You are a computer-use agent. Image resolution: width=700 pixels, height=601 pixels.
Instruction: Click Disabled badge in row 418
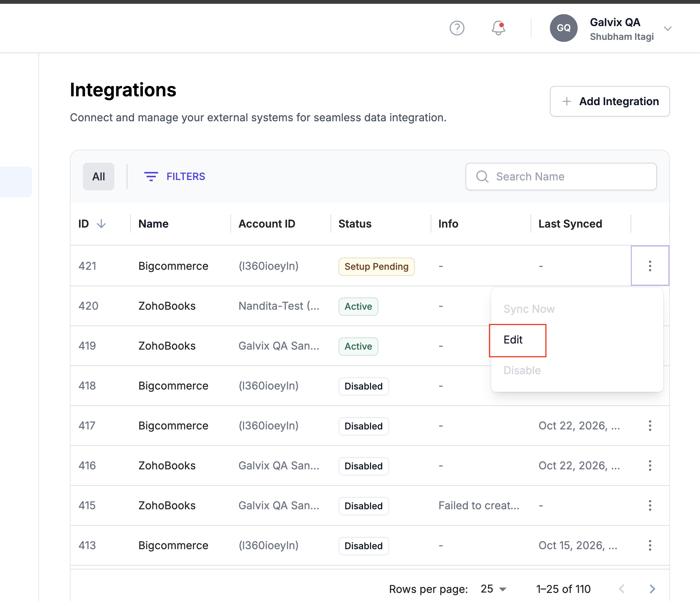coord(363,386)
